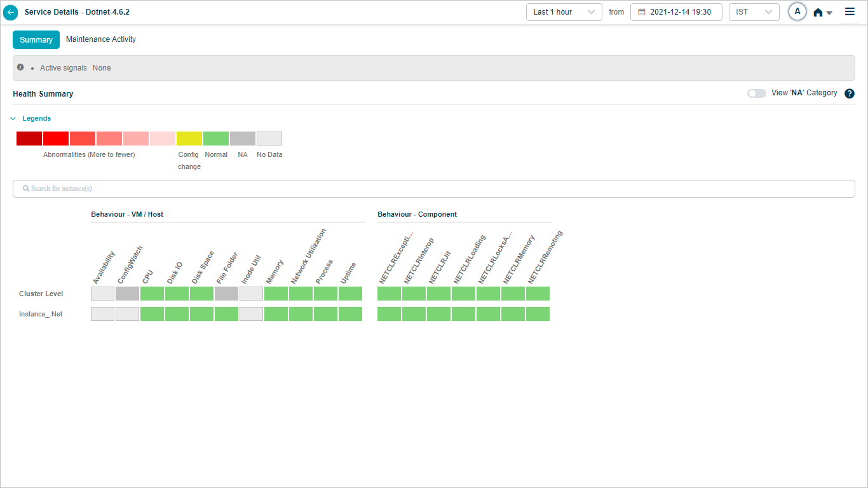Click Instance_.Net NETCLRMemory health cell
This screenshot has width=868, height=488.
click(x=513, y=314)
